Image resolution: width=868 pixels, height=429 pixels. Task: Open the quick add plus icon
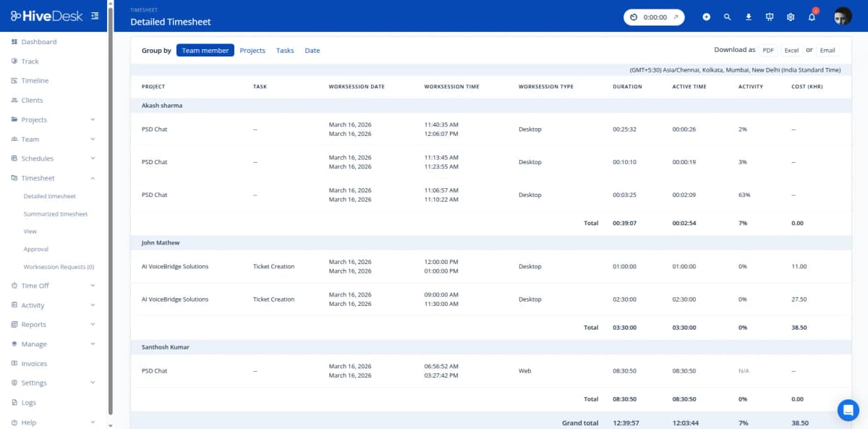coord(707,16)
